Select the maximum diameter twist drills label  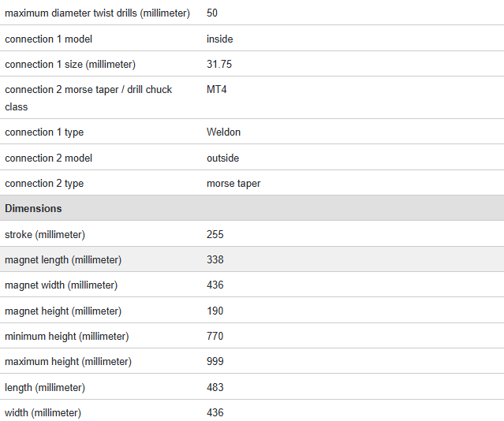point(97,13)
